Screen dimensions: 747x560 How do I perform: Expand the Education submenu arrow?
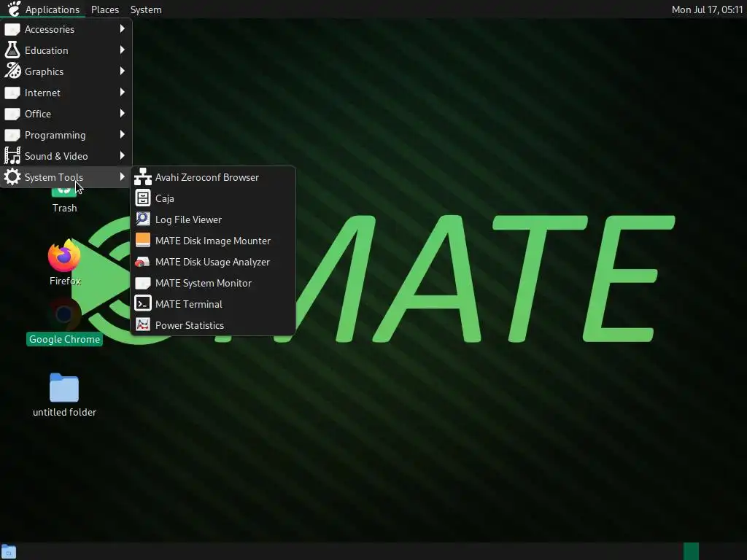[123, 50]
